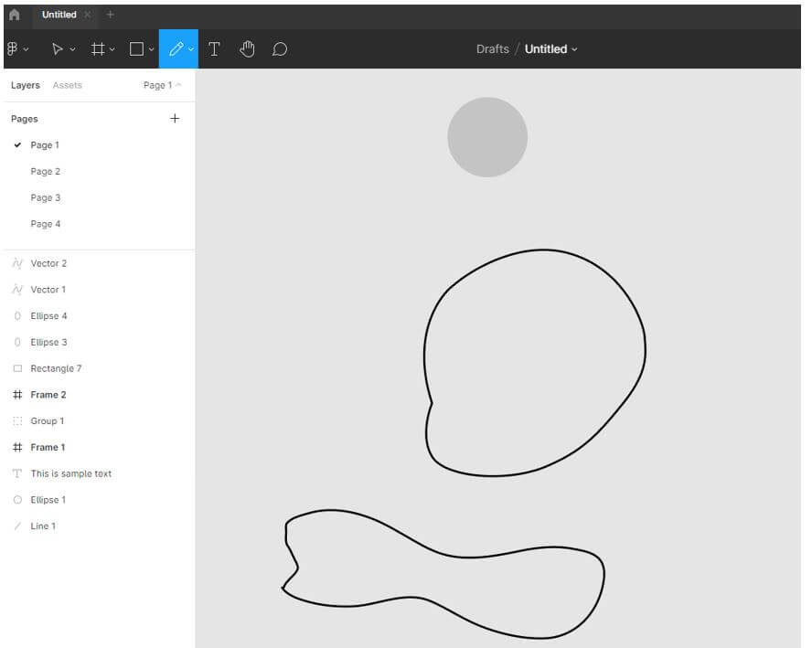The image size is (812, 648).
Task: Select the Pen tool
Action: (176, 48)
